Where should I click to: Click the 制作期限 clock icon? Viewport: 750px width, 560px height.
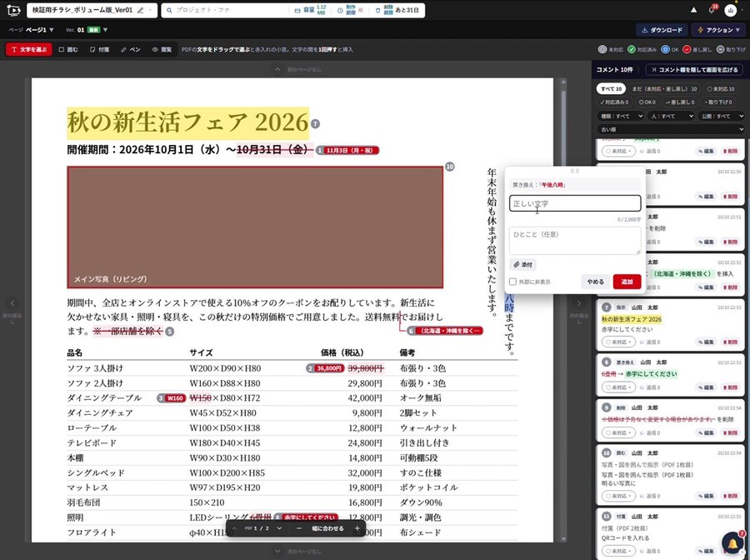[x=340, y=10]
